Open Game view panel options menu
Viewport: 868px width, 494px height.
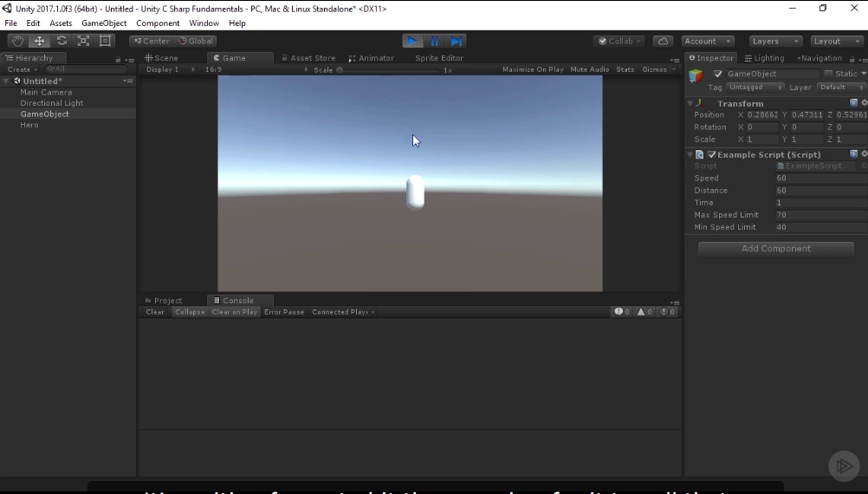(675, 61)
